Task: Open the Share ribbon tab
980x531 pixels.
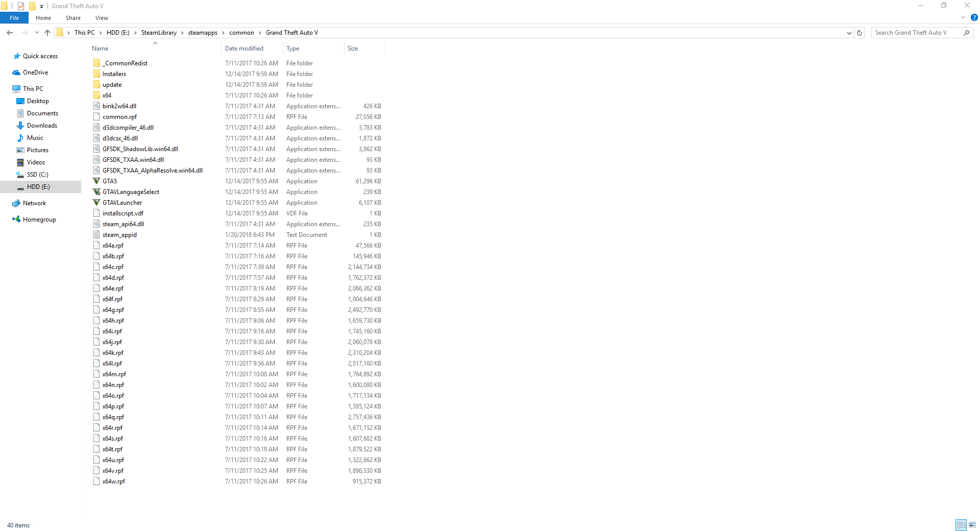Action: [x=73, y=18]
